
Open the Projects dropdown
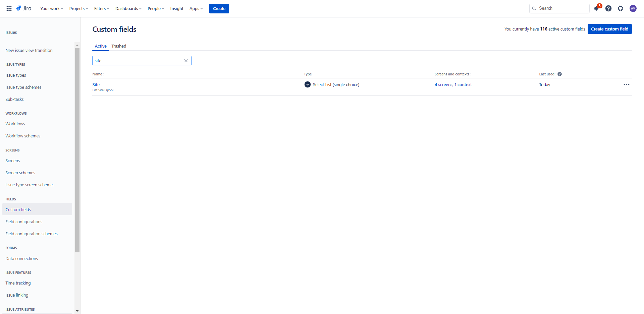click(78, 8)
